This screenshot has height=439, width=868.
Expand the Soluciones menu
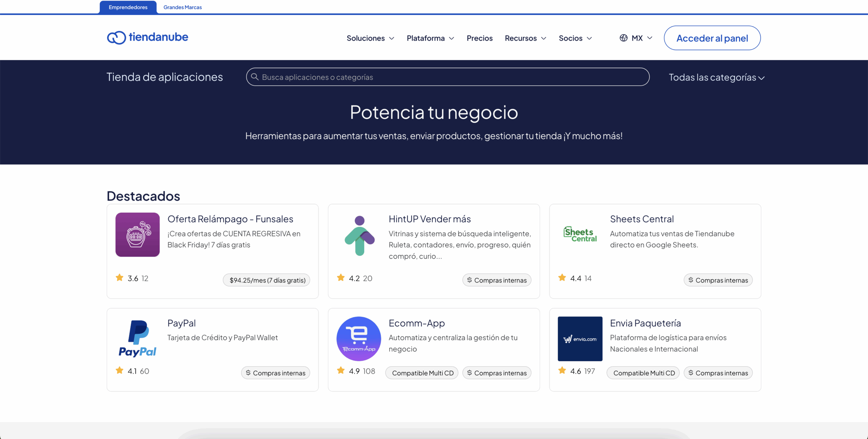coord(370,38)
